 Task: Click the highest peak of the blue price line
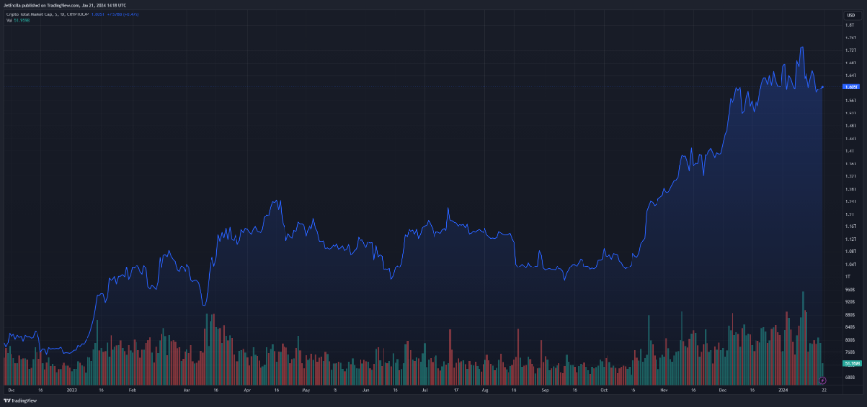(x=801, y=48)
